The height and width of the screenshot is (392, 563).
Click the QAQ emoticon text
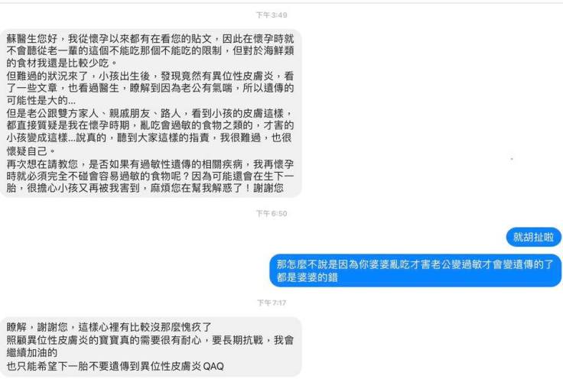point(213,366)
